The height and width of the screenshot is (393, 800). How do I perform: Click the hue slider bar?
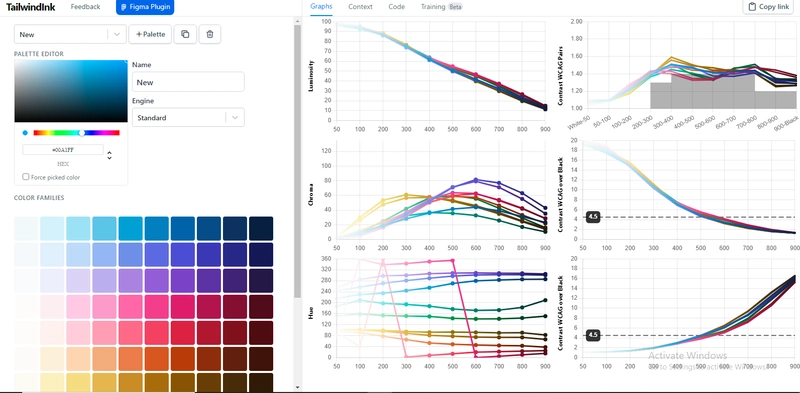77,133
